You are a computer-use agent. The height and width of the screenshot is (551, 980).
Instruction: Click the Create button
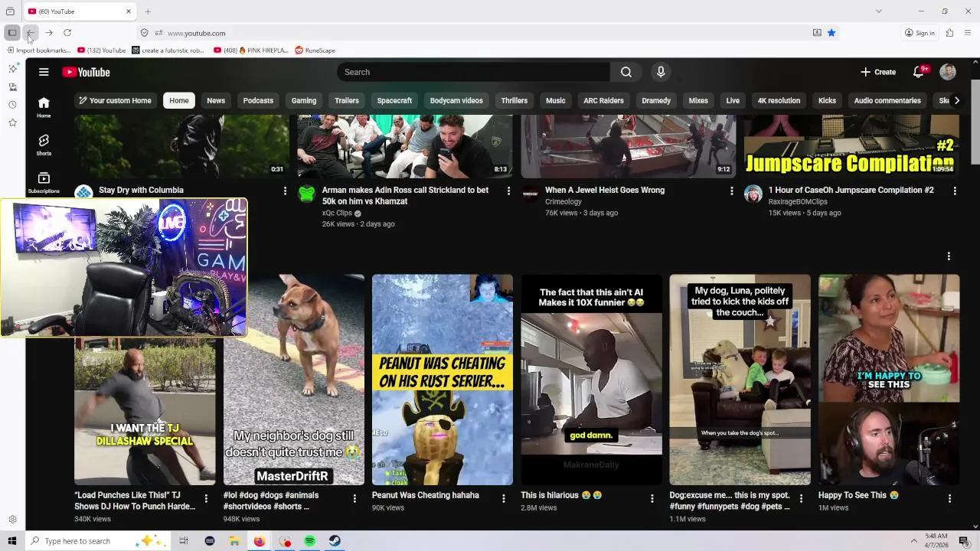tap(878, 72)
